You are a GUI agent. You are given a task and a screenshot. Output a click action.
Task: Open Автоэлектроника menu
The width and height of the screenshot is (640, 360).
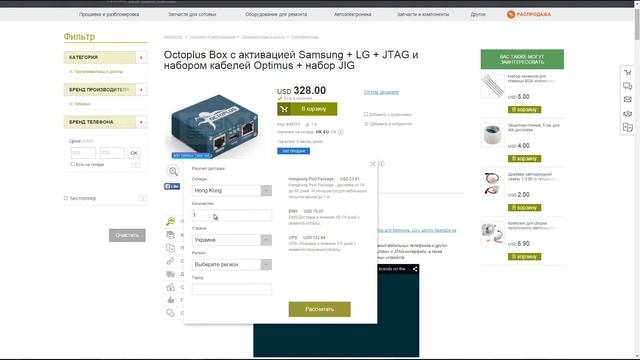(x=352, y=14)
